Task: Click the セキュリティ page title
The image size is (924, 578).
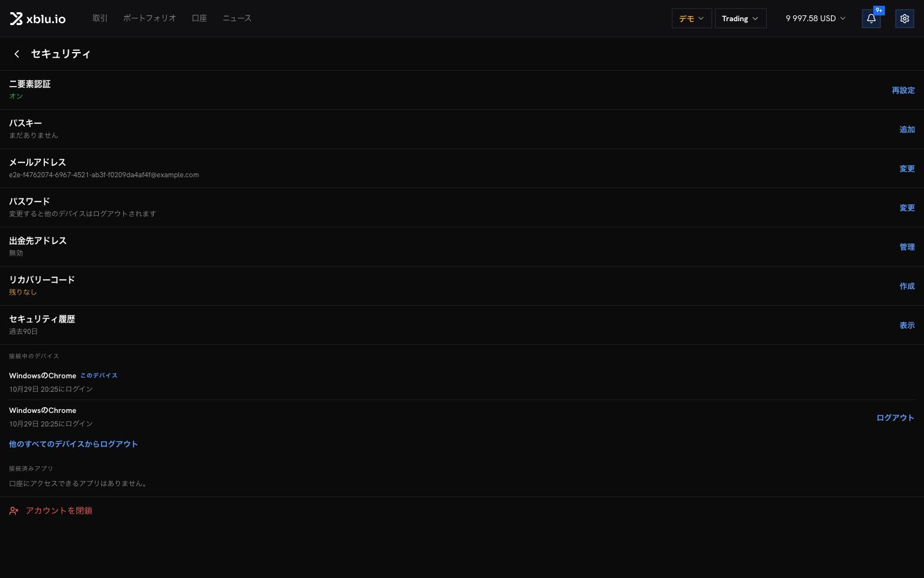Action: click(61, 54)
